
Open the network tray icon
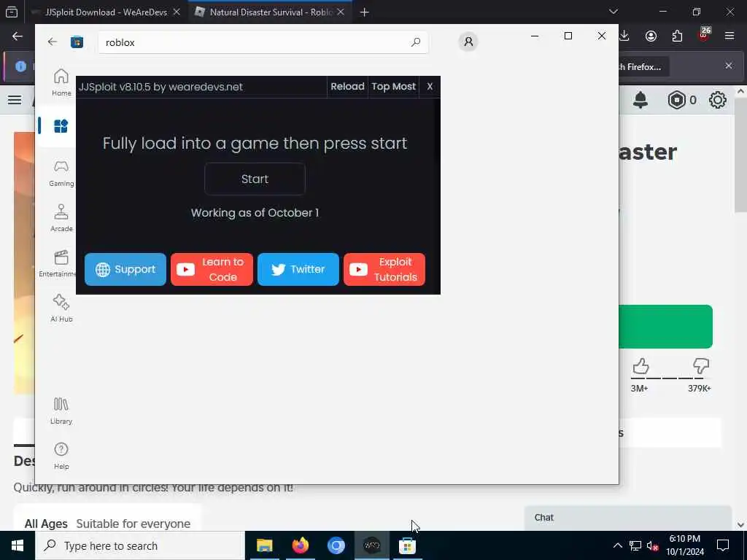pos(635,545)
